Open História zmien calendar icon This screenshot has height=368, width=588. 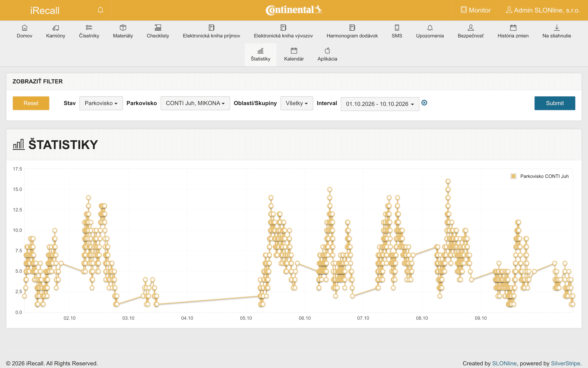pos(513,28)
